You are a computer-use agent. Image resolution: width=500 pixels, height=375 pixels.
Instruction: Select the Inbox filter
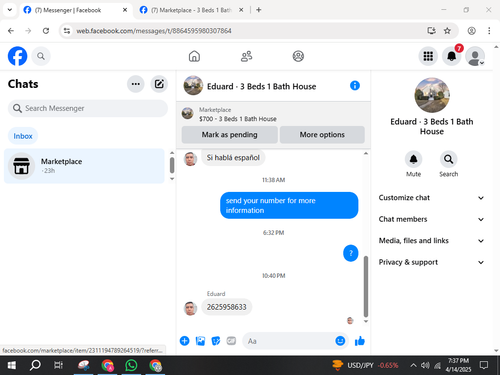point(23,136)
